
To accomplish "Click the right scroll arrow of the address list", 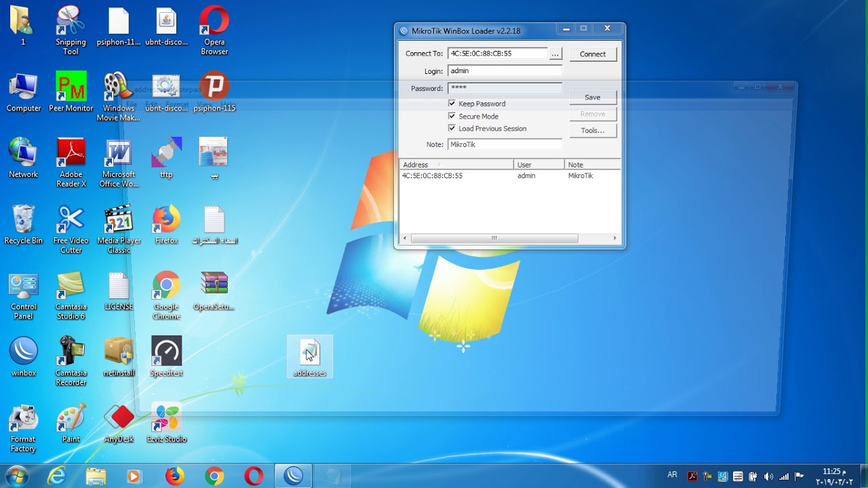I will pyautogui.click(x=615, y=239).
